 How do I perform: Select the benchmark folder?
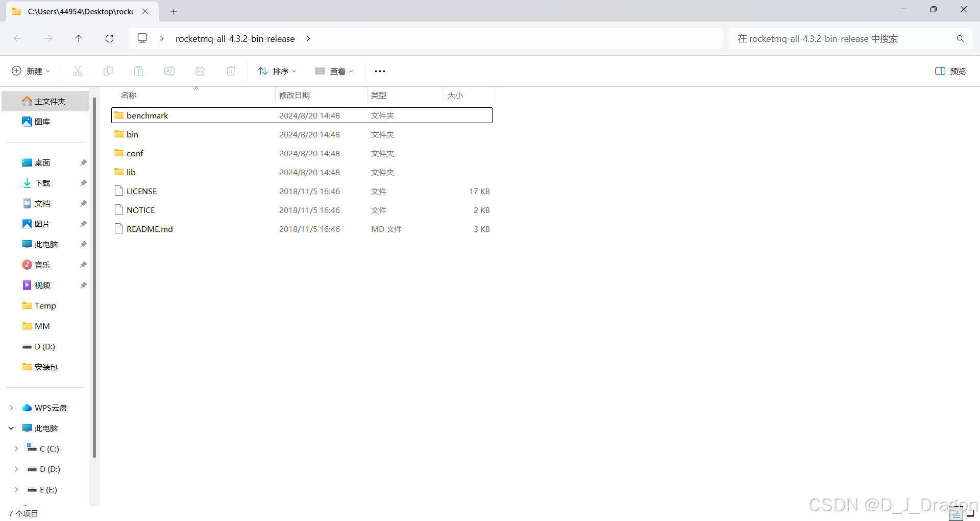[302, 115]
